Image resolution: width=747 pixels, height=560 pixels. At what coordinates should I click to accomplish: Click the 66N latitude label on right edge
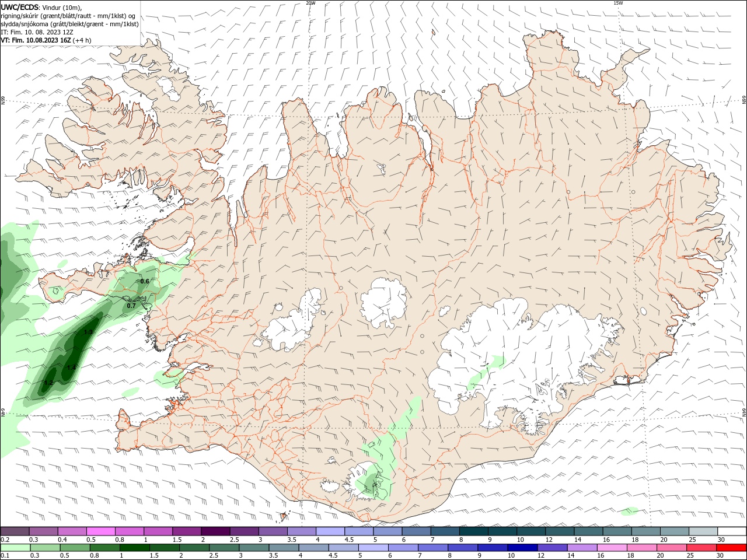pos(744,100)
